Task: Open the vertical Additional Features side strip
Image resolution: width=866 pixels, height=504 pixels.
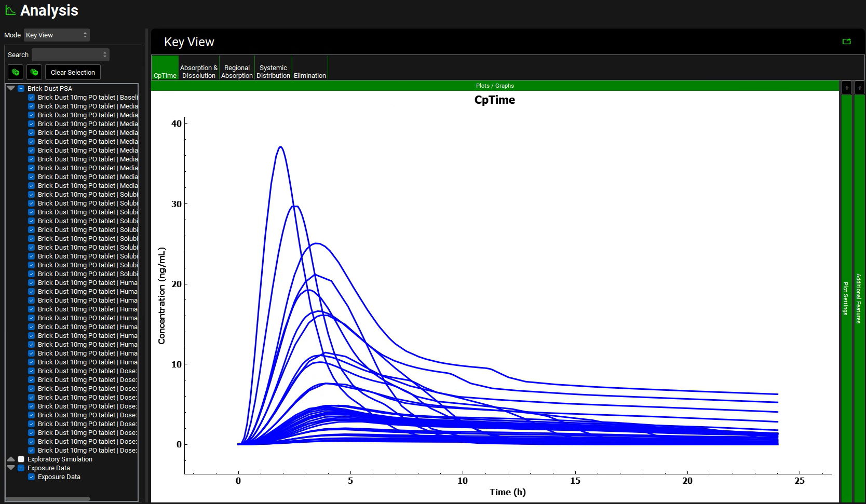Action: click(859, 298)
